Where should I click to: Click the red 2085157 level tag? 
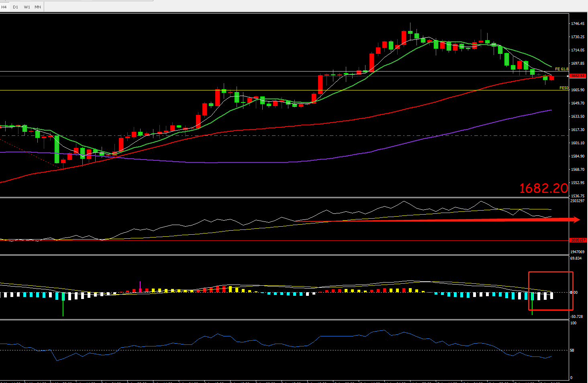(x=578, y=240)
